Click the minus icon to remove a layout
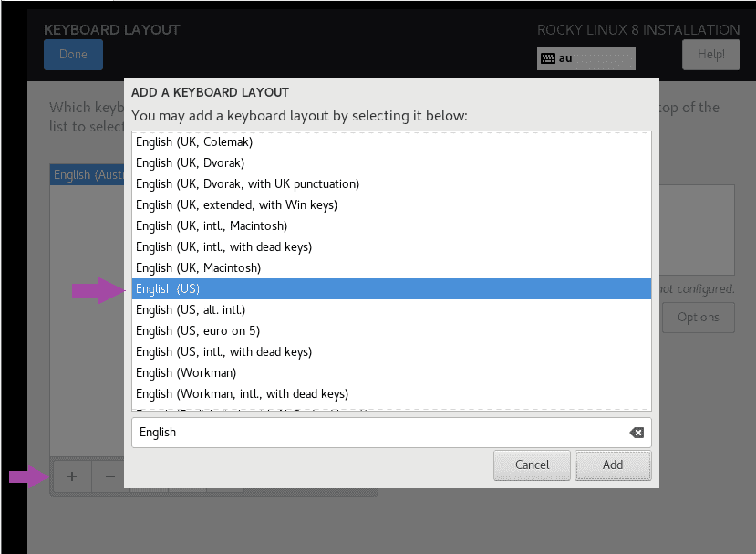Viewport: 756px width, 554px height. click(x=110, y=476)
